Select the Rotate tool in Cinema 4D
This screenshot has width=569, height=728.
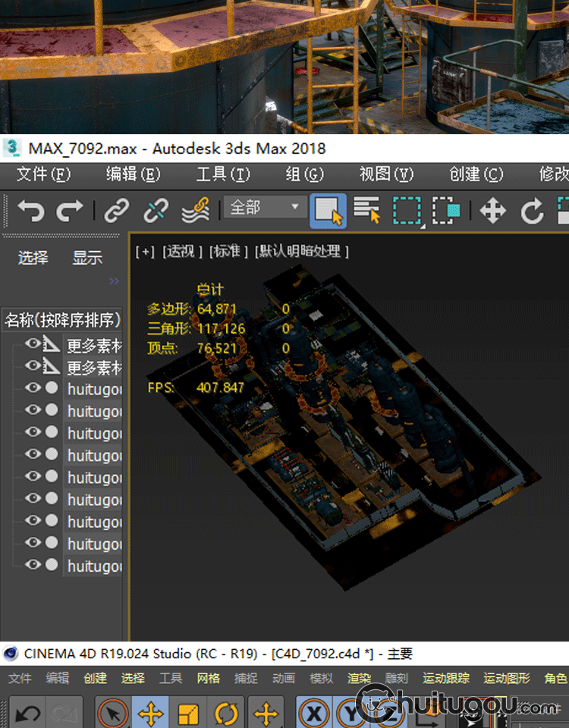[x=226, y=714]
